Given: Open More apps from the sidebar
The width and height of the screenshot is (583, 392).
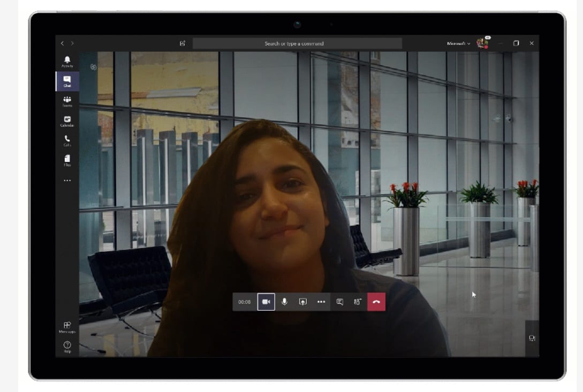Looking at the screenshot, I should click(x=67, y=326).
